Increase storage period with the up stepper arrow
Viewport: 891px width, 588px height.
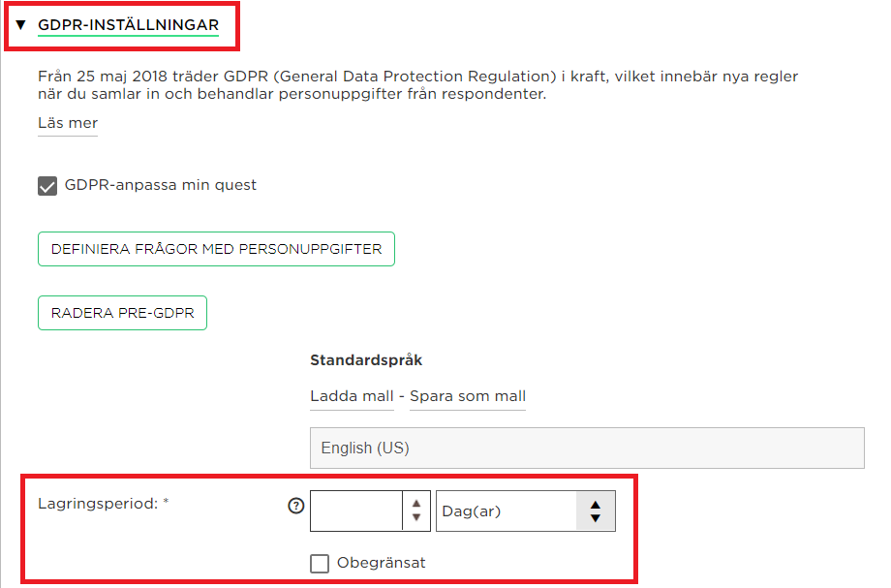pos(416,504)
